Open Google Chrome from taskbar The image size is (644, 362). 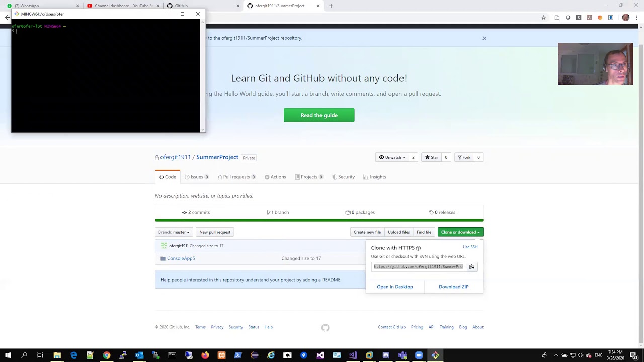(106, 355)
